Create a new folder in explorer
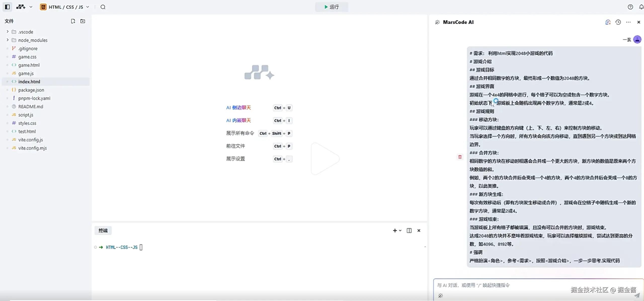 point(83,21)
